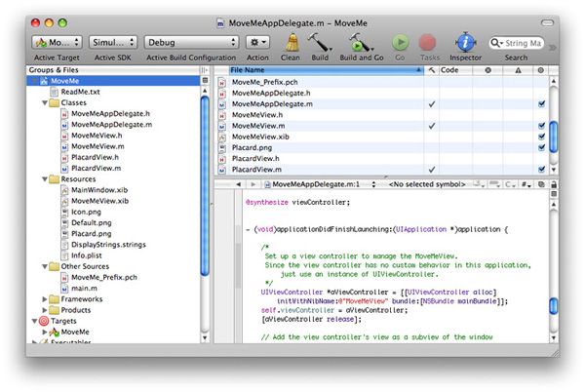Click the warnings triangle column header
The image size is (585, 392).
pos(519,70)
